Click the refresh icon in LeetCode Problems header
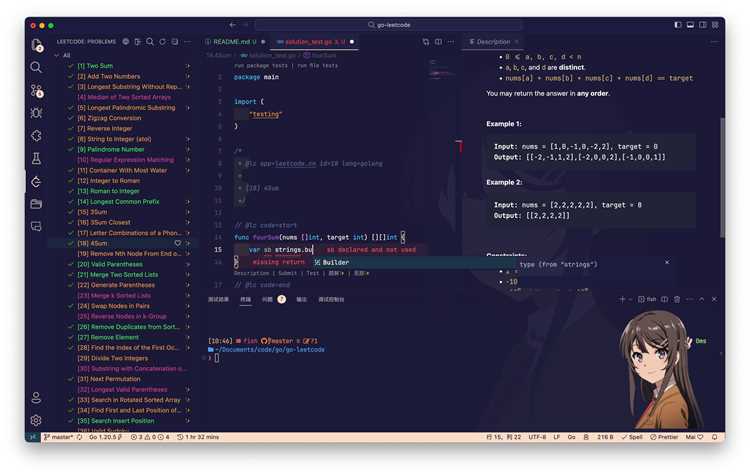 [x=163, y=42]
